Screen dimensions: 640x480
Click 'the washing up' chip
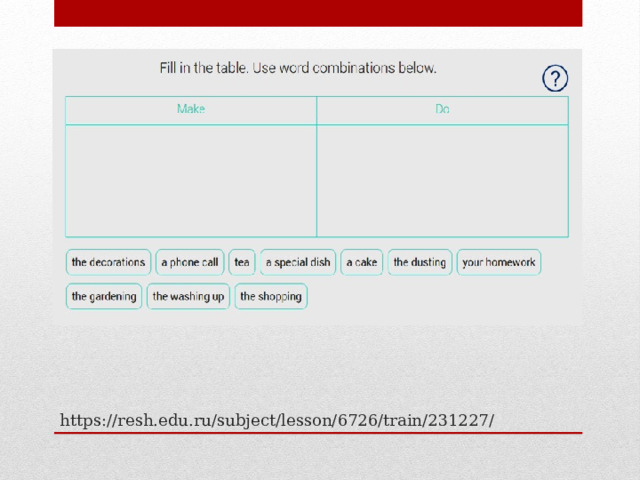coord(188,296)
